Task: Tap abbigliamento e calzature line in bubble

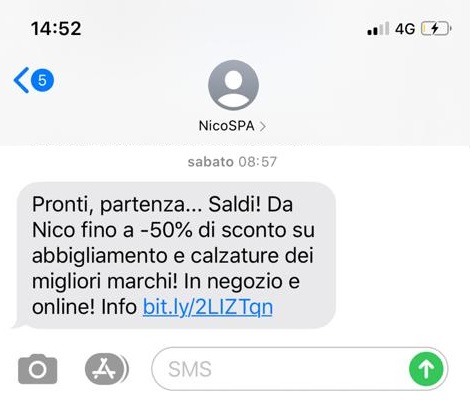Action: coord(173,256)
